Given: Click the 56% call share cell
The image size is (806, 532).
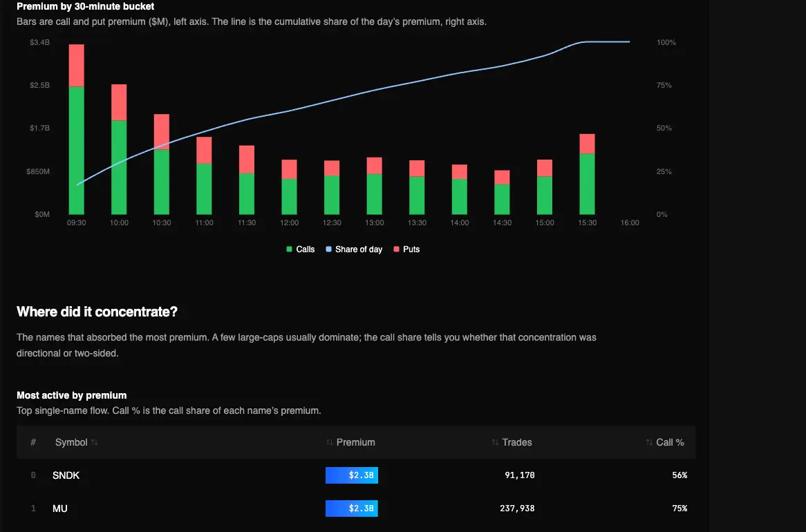Looking at the screenshot, I should [680, 475].
